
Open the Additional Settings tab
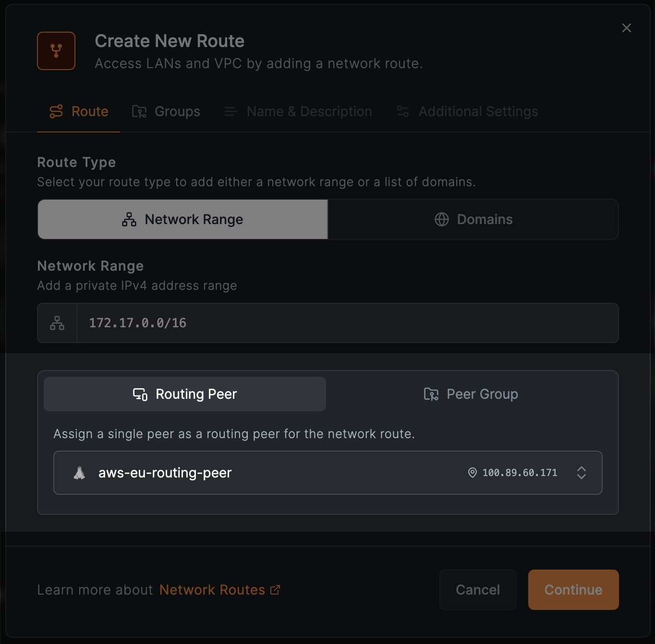[466, 111]
